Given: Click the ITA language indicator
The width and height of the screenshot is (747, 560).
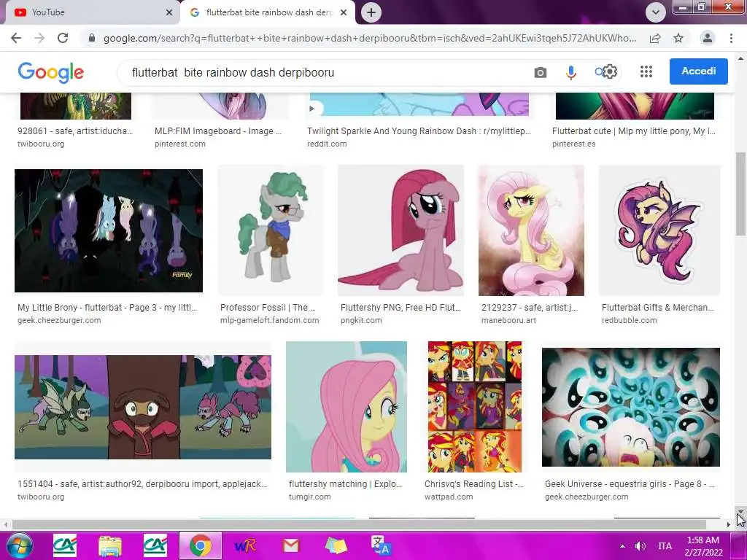Looking at the screenshot, I should point(665,546).
